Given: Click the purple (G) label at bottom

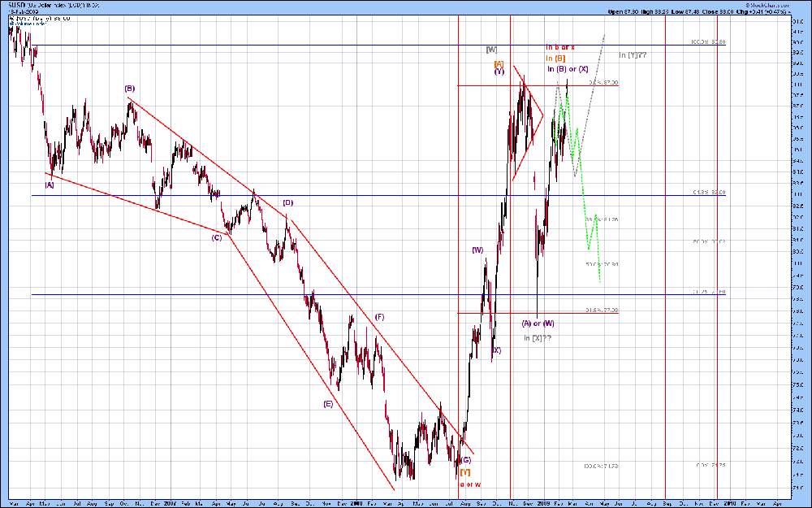Looking at the screenshot, I should [465, 460].
